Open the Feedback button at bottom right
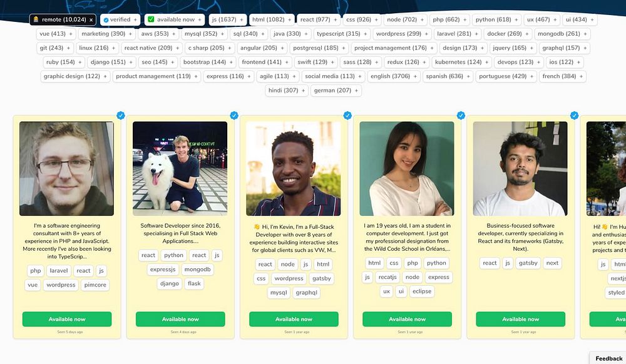Screen dimensions: 626x364 tap(608, 358)
